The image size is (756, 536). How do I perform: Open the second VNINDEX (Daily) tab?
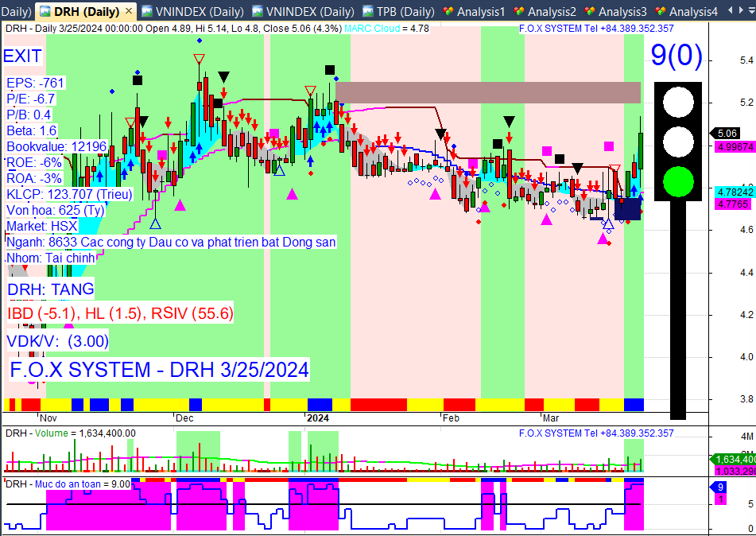[x=303, y=11]
